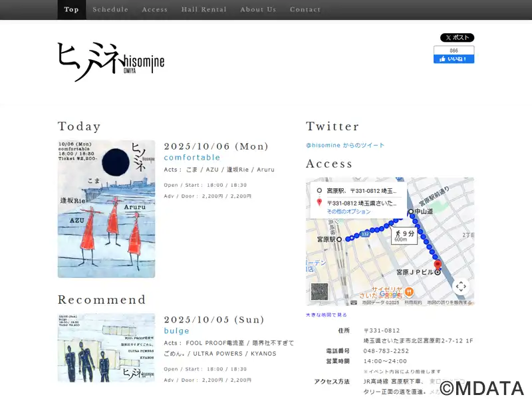
Task: Click the 宮原駅 station marker on map
Action: [x=338, y=239]
